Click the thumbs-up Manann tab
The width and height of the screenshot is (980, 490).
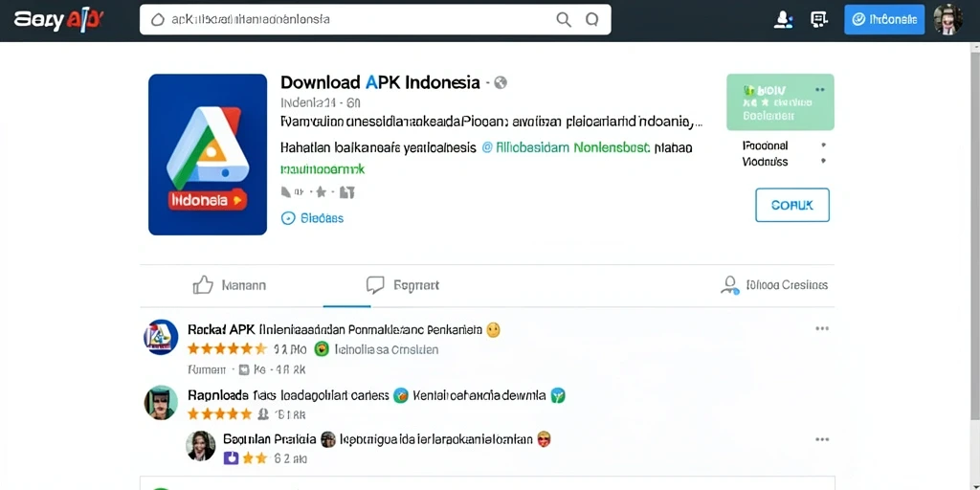click(230, 285)
